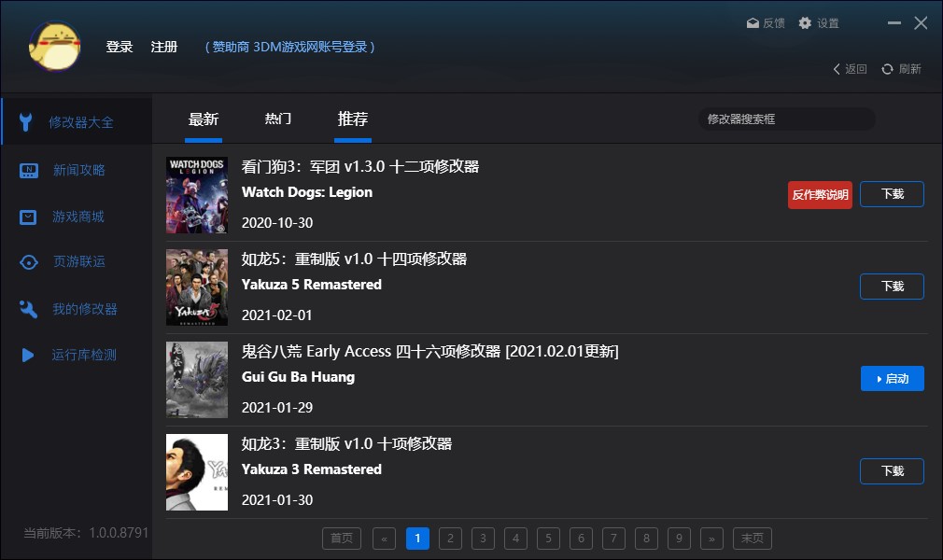
Task: Download the Watch Dogs Legion trainer
Action: coord(892,194)
